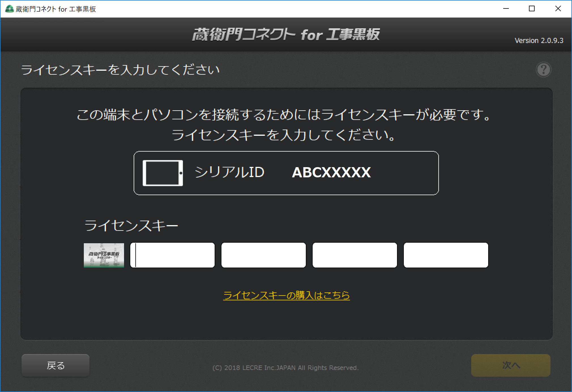Click the Version 2.0.9.3 label
Screen dimensions: 572x392
coord(539,41)
